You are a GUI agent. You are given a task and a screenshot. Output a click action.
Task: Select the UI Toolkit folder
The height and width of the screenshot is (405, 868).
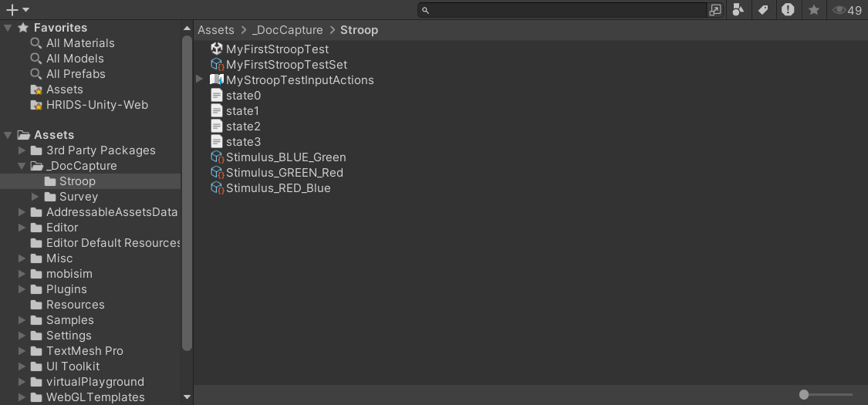coord(73,367)
